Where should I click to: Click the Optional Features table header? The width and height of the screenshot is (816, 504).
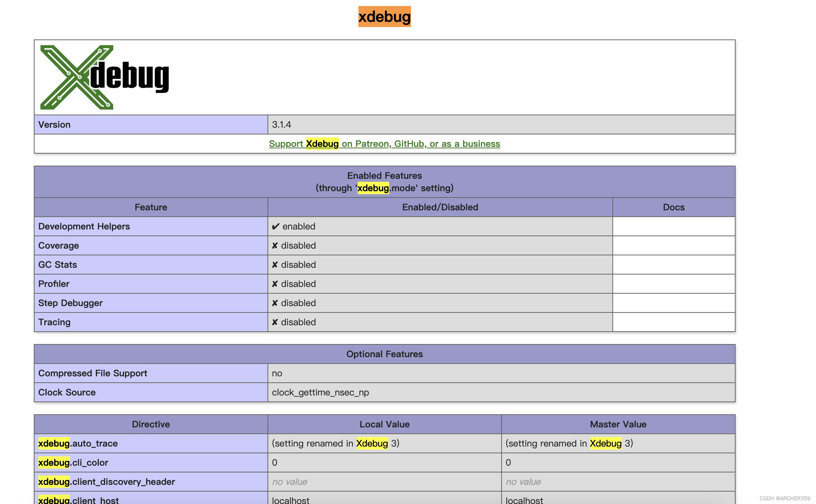(x=384, y=354)
